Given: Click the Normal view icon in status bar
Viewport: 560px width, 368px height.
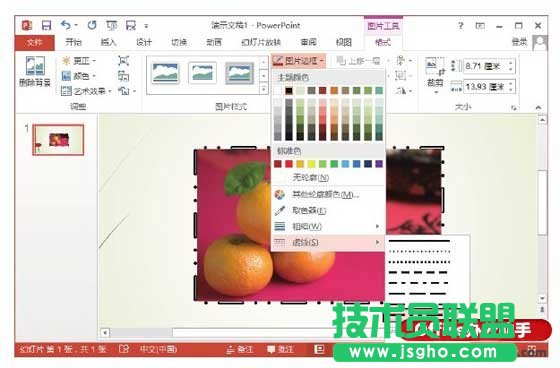Looking at the screenshot, I should [x=319, y=349].
